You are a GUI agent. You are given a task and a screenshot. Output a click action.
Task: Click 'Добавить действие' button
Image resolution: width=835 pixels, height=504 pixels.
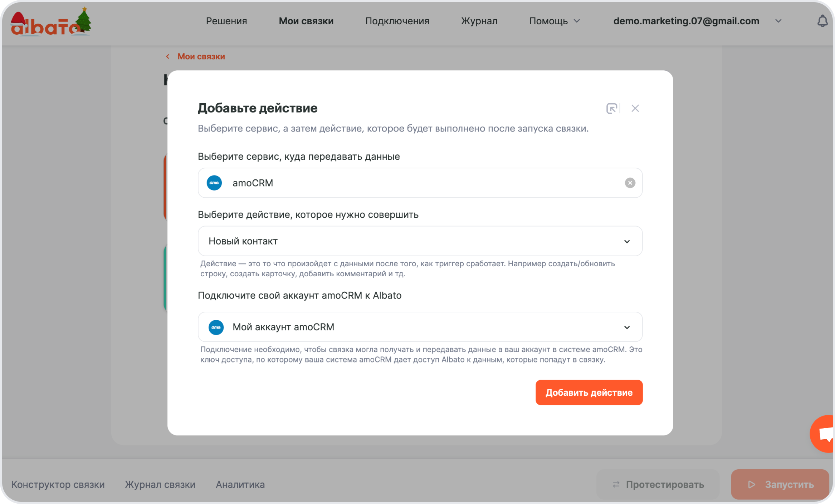pos(589,392)
